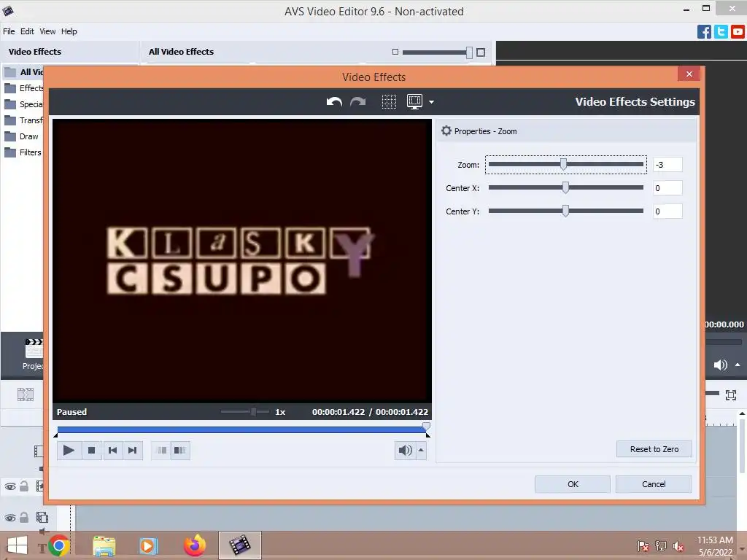Mute the dialog preview volume

click(x=405, y=450)
